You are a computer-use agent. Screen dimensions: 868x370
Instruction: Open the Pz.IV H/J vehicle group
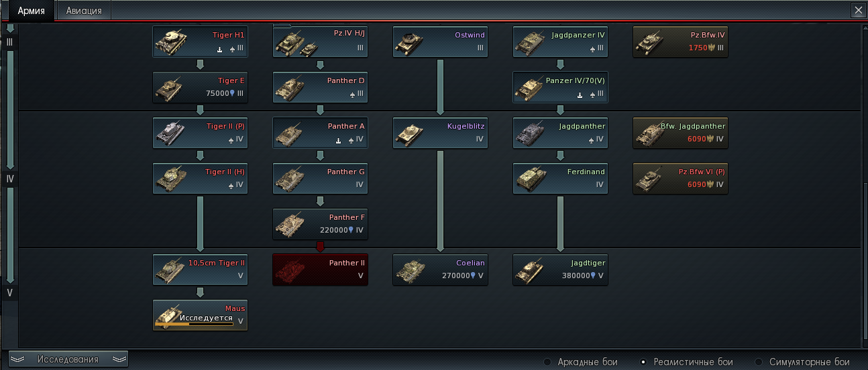tap(321, 42)
